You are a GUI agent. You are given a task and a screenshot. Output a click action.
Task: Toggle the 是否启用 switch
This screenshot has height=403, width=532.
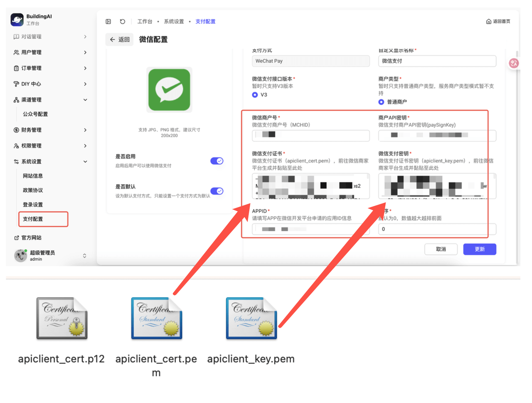217,161
